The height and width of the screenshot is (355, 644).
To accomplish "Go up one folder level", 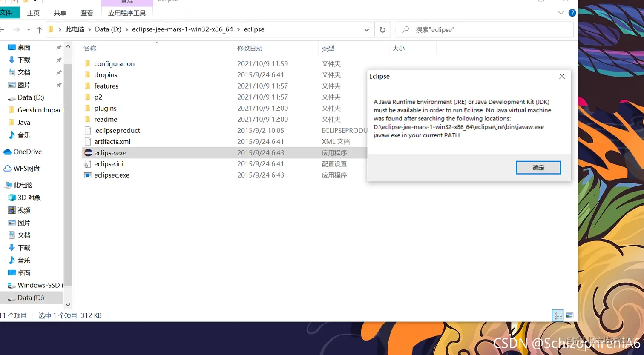I will pos(39,30).
